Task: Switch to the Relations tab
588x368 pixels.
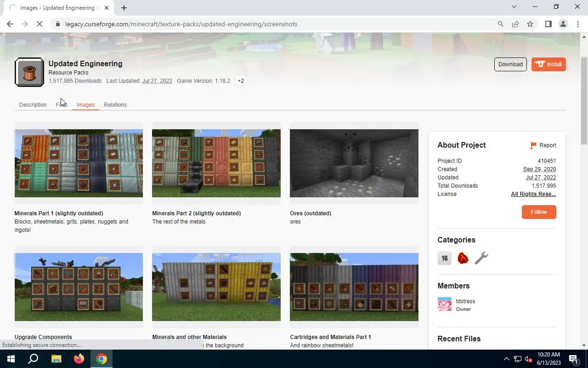Action: coord(115,105)
